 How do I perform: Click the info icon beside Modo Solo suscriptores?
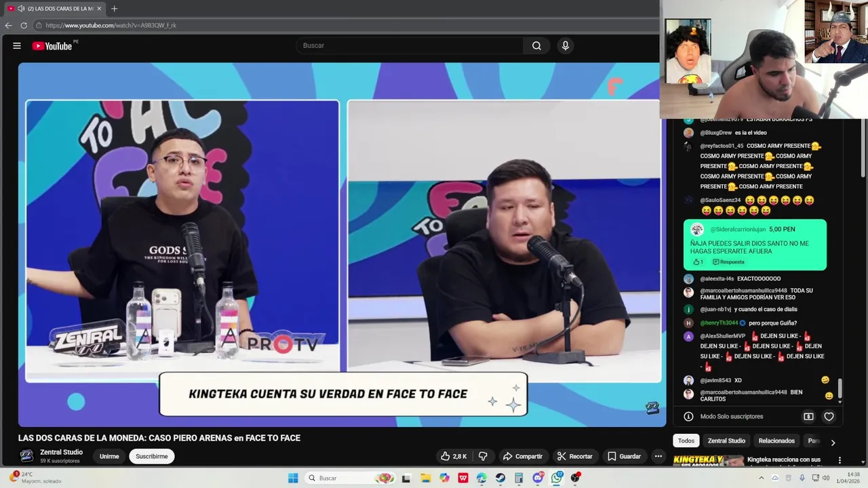click(688, 417)
